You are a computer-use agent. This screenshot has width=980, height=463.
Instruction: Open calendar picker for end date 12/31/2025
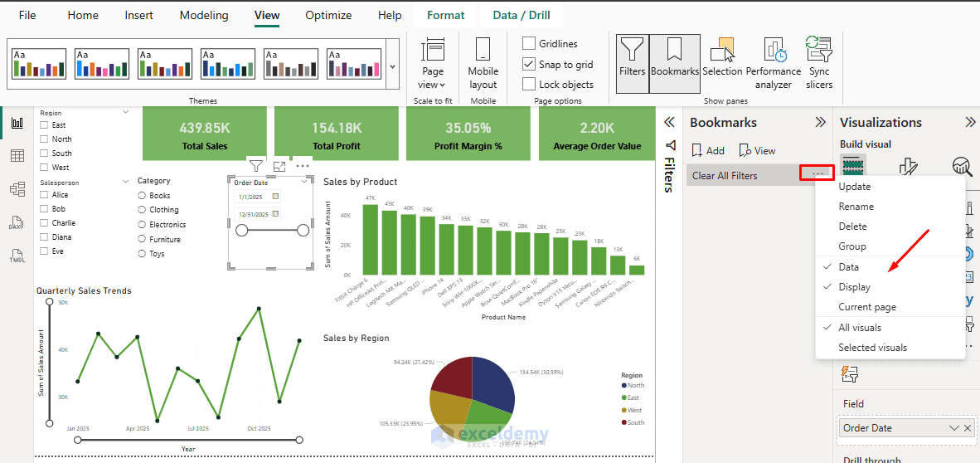tap(275, 214)
